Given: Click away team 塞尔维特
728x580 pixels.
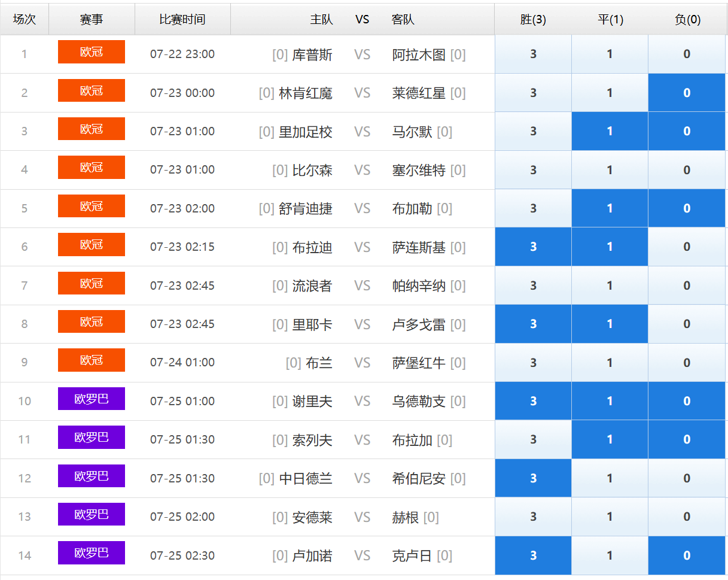Looking at the screenshot, I should tap(419, 171).
